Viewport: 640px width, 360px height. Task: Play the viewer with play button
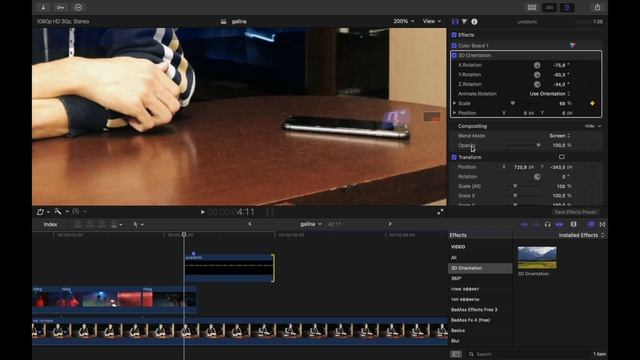point(202,212)
